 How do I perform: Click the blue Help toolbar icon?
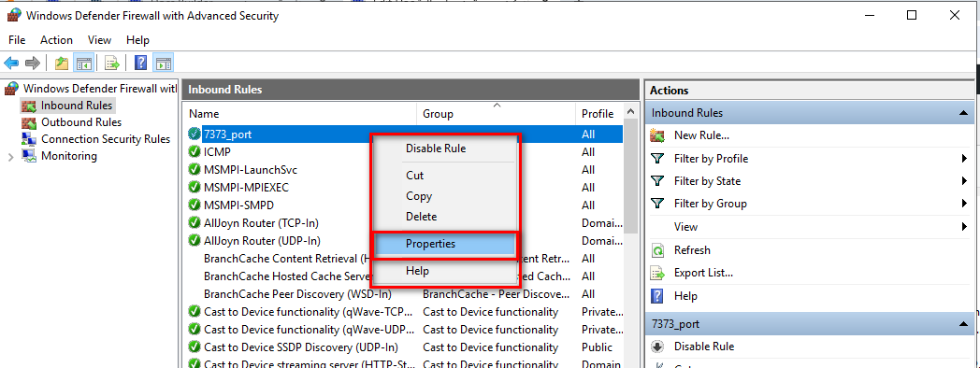[140, 63]
